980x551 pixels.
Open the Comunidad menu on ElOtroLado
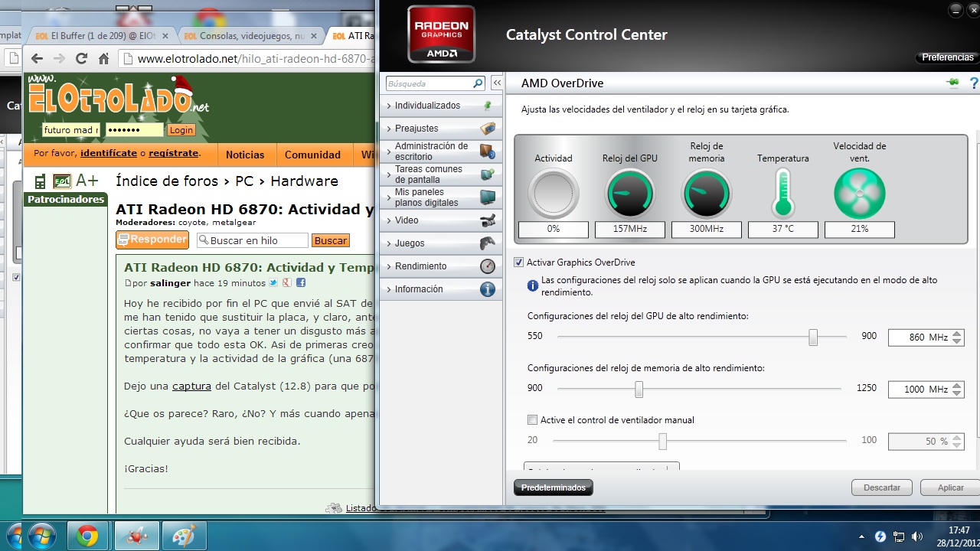pos(312,155)
